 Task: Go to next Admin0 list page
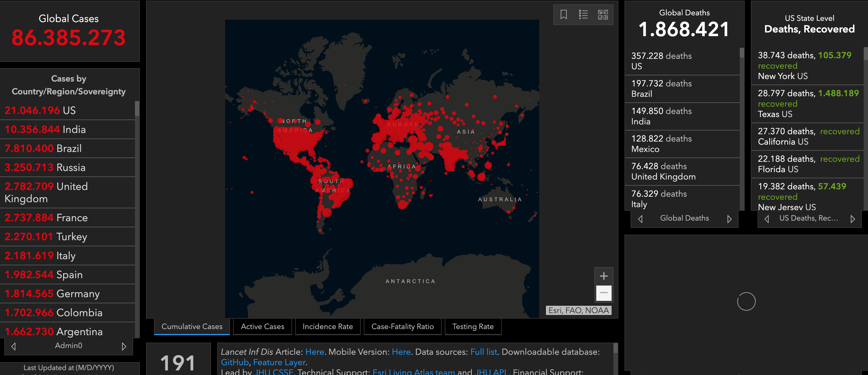tap(124, 346)
